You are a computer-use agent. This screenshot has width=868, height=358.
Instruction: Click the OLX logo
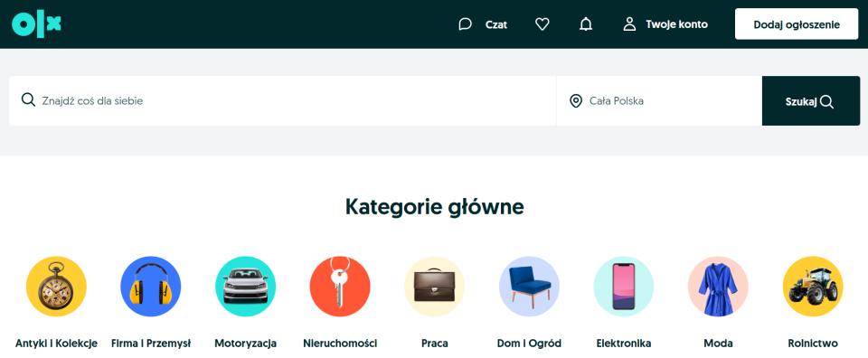(x=36, y=24)
